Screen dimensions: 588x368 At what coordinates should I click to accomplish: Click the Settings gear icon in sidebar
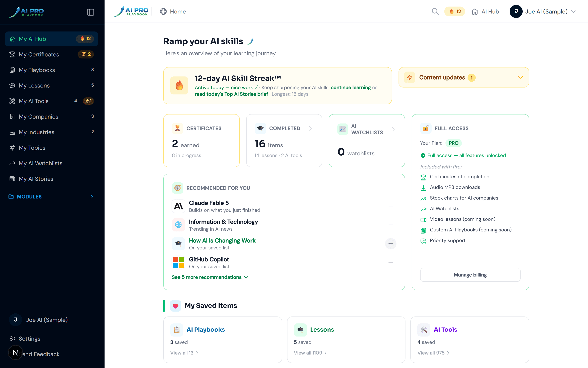point(12,339)
